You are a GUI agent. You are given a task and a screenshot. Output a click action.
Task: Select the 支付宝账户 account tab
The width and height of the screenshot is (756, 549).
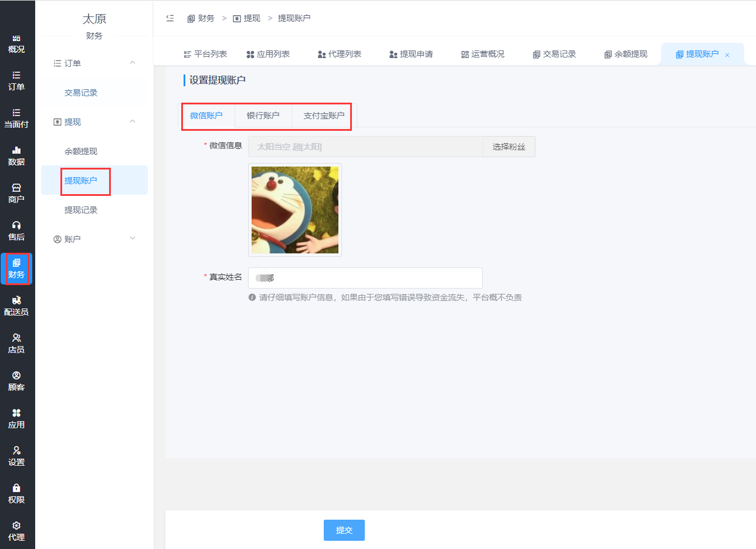click(324, 116)
